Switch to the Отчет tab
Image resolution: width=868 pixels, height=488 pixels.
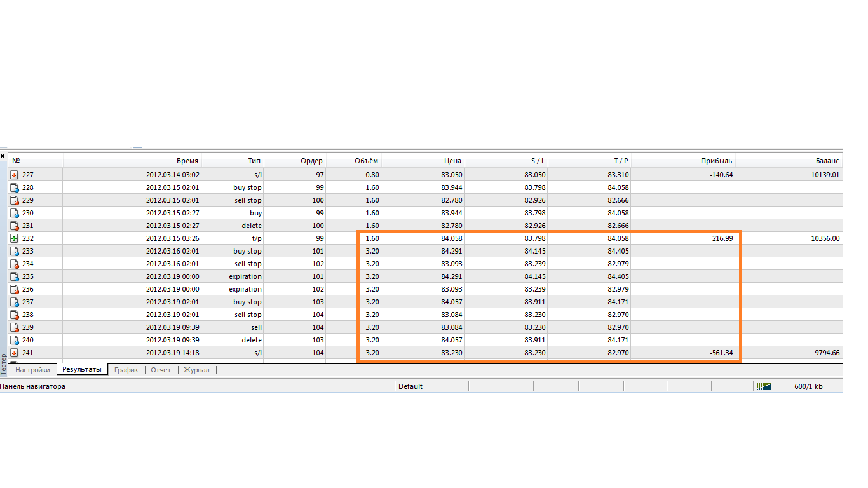[x=161, y=370]
